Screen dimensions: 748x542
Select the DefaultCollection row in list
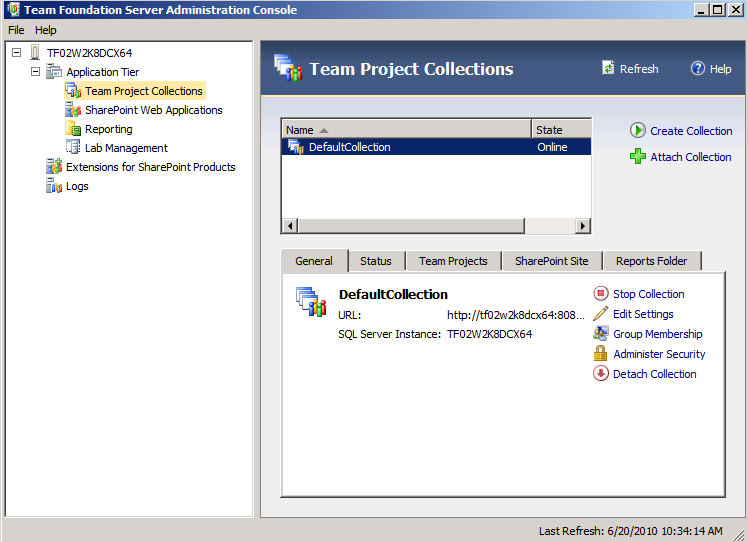(x=436, y=147)
